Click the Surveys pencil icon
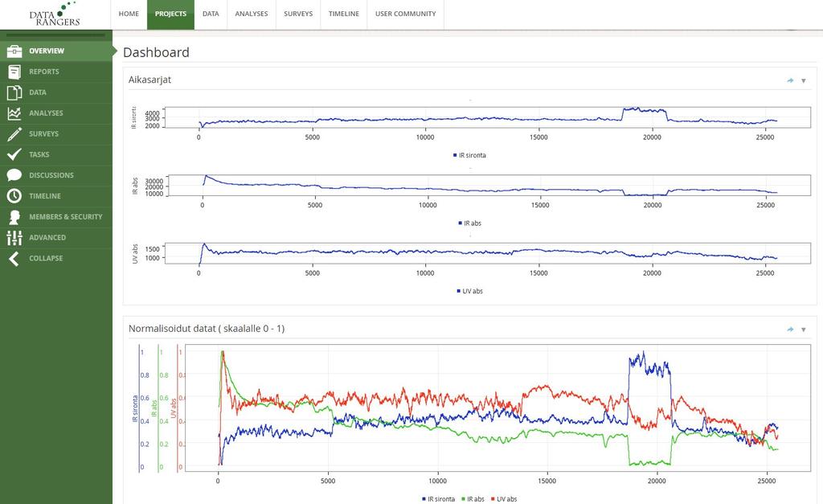The width and height of the screenshot is (823, 504). [14, 134]
